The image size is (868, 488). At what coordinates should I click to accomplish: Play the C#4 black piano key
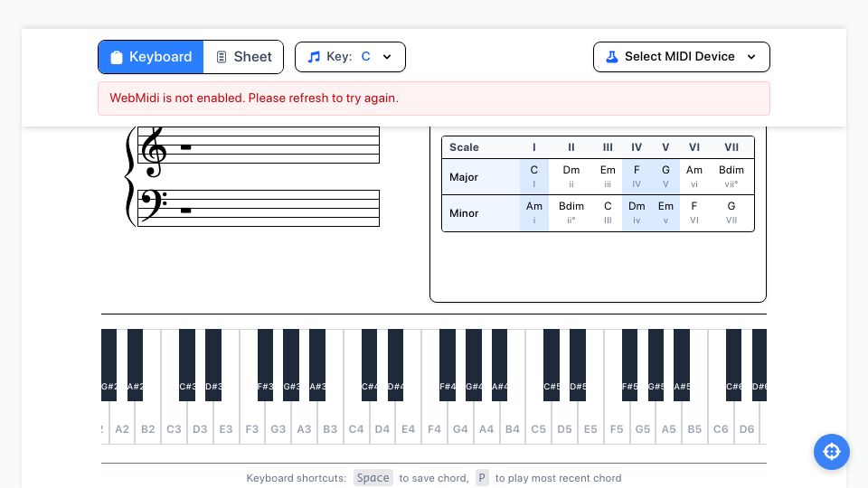(369, 365)
